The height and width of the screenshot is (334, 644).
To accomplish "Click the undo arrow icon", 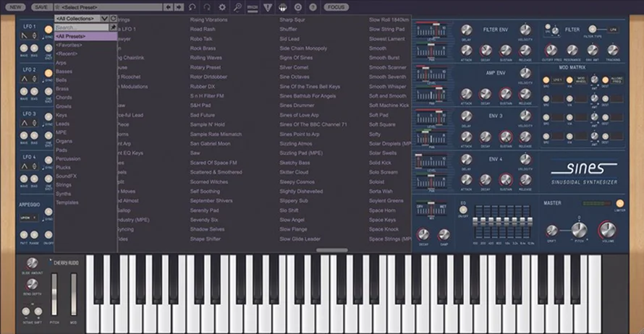I will pos(192,7).
